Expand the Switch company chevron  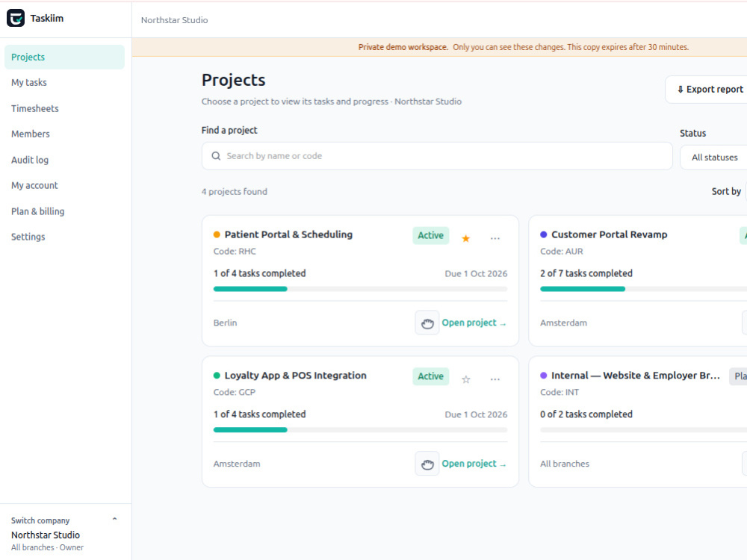click(x=114, y=519)
